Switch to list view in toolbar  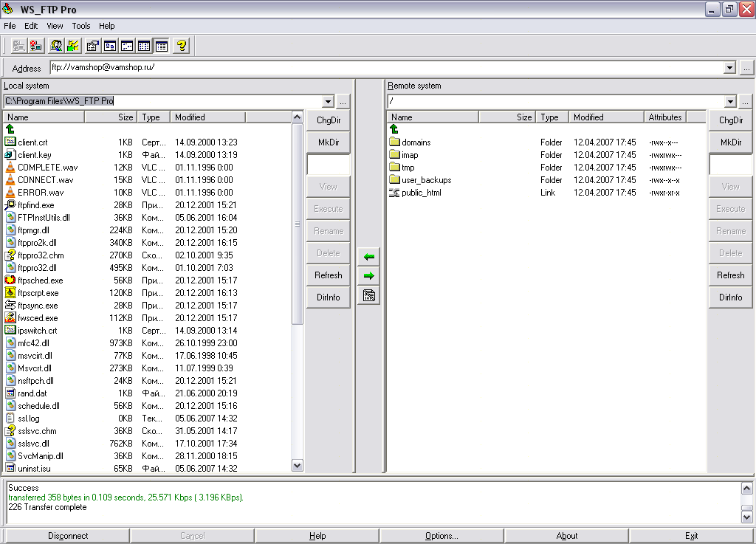tap(144, 46)
